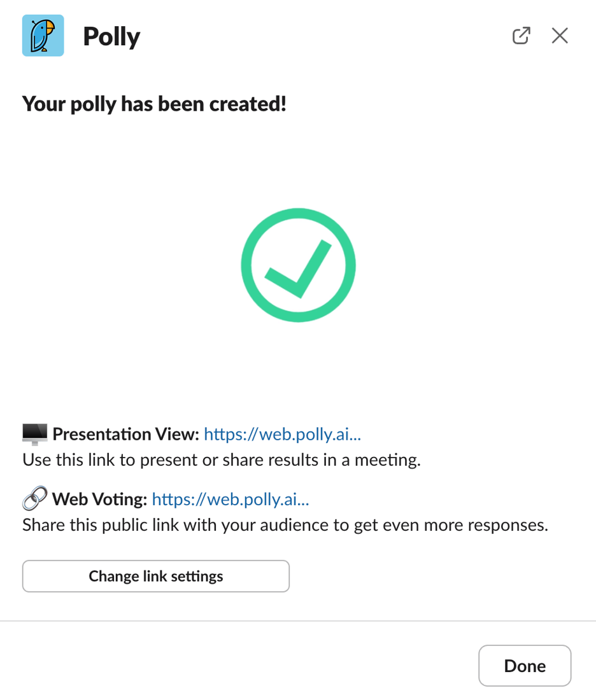
Task: Open the Presentation View web.polly.ai link
Action: click(x=283, y=435)
